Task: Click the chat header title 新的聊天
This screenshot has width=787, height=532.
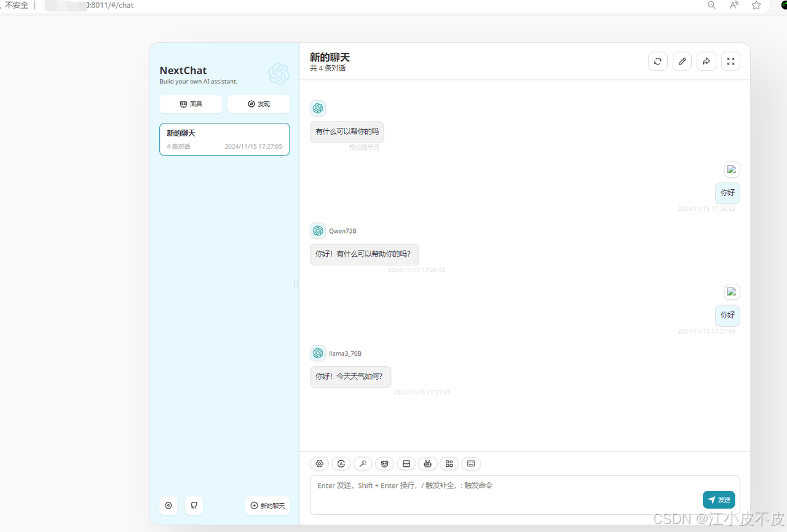Action: [330, 57]
